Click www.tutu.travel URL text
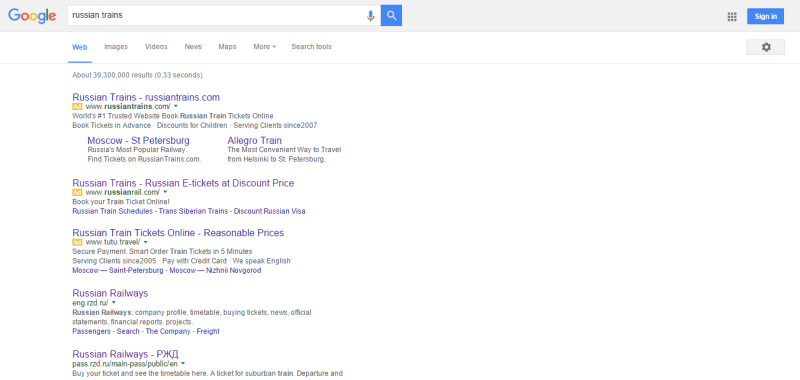This screenshot has width=800, height=380. [113, 242]
